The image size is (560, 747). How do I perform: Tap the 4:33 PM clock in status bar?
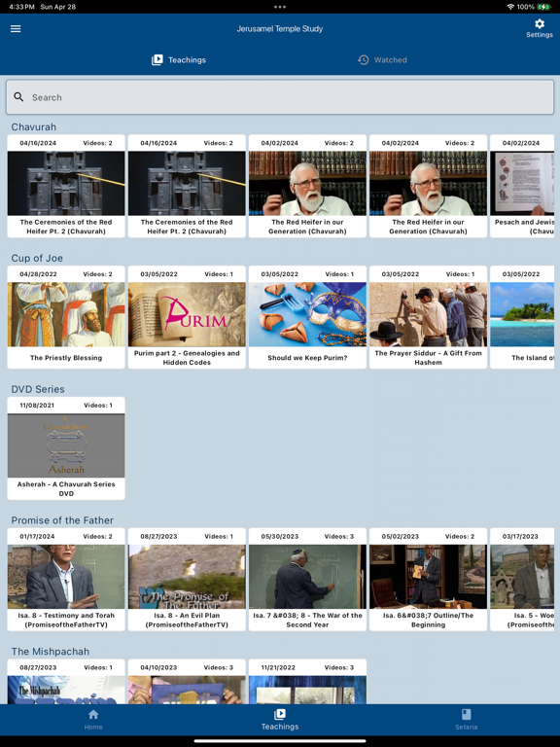(x=22, y=7)
